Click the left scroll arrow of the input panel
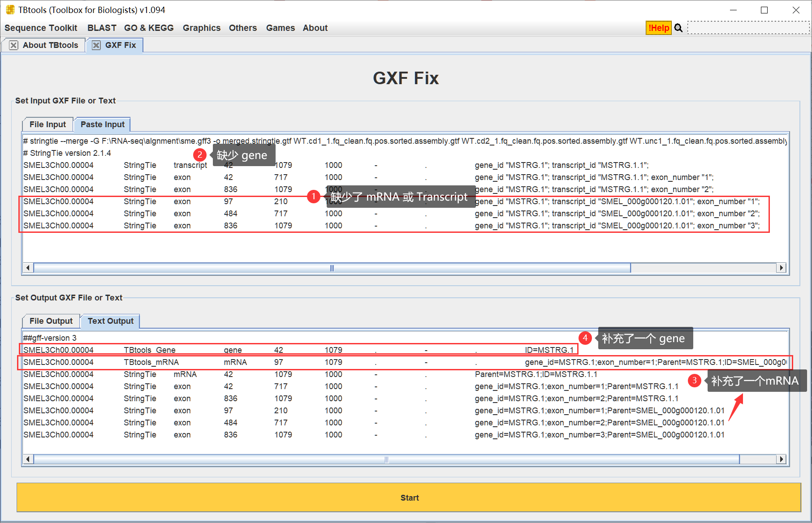 click(x=28, y=267)
